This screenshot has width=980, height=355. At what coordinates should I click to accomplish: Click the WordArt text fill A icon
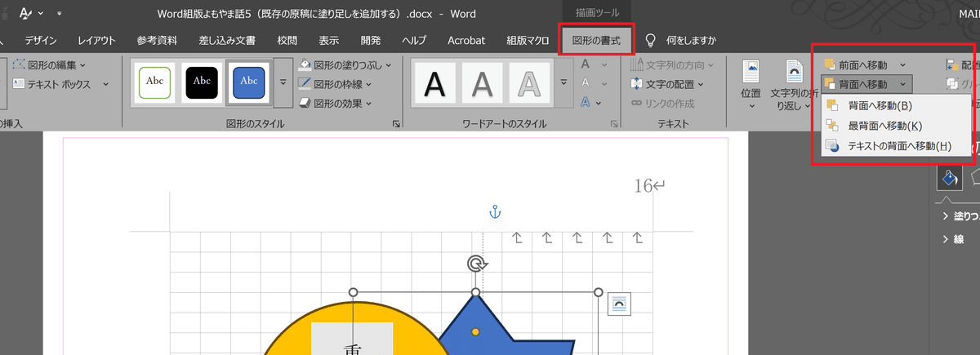pyautogui.click(x=586, y=64)
